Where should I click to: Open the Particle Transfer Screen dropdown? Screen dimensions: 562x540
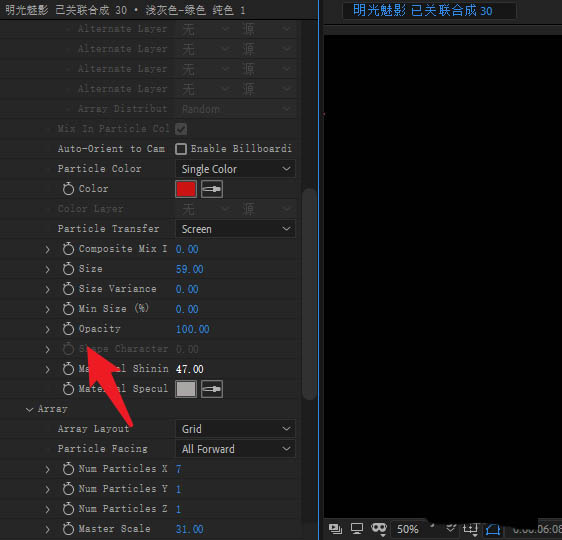click(x=235, y=229)
